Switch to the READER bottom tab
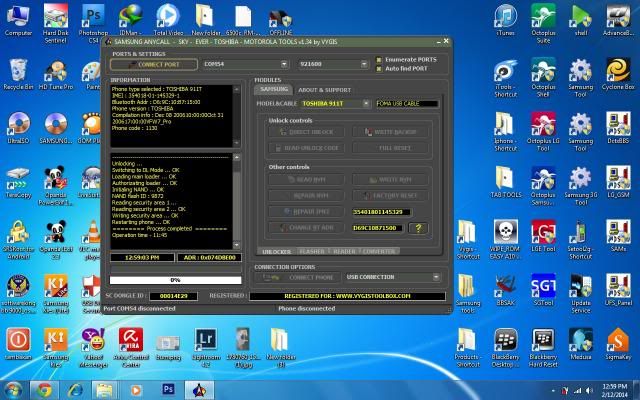The height and width of the screenshot is (400, 640). [x=344, y=251]
